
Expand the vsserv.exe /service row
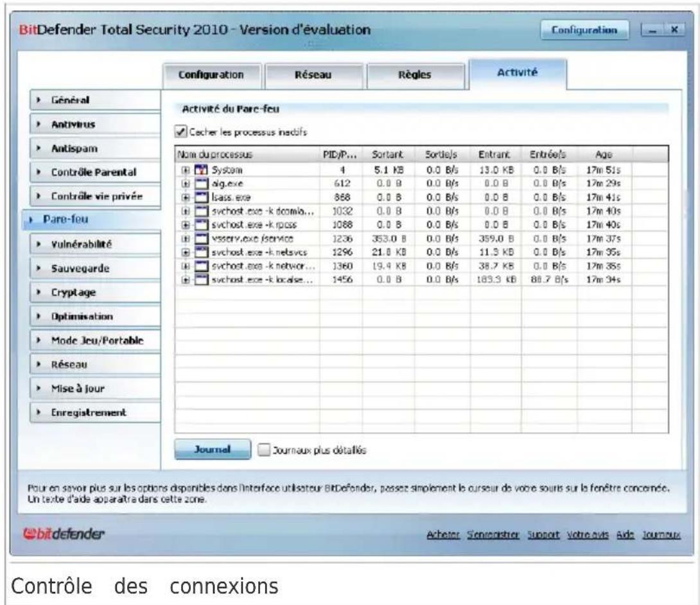(x=185, y=238)
